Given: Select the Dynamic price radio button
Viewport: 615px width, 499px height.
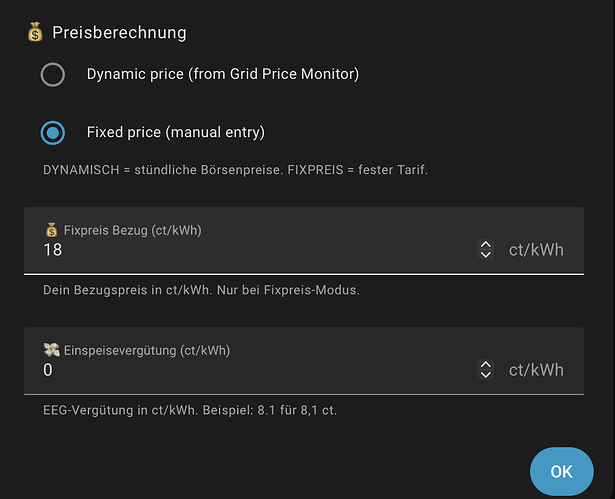Looking at the screenshot, I should click(53, 74).
